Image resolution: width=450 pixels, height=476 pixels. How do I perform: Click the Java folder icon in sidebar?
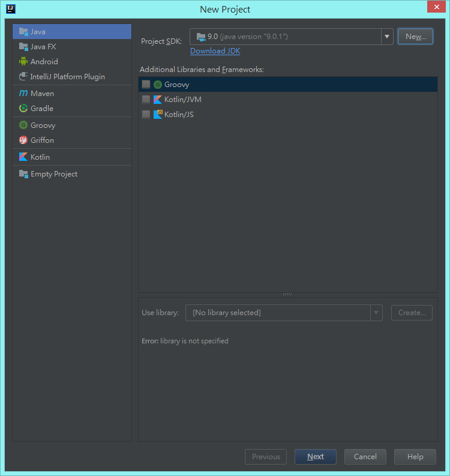pos(23,32)
